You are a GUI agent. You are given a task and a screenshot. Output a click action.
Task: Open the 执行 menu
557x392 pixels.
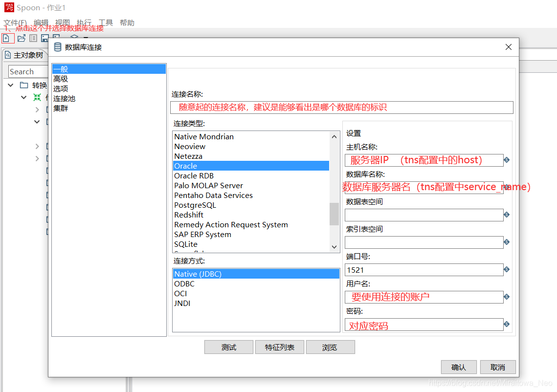(x=84, y=22)
